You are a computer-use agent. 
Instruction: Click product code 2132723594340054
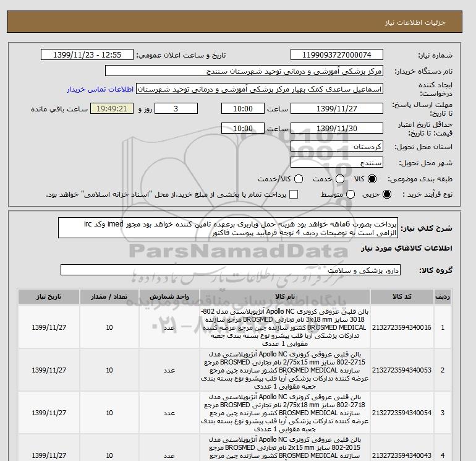point(402,413)
